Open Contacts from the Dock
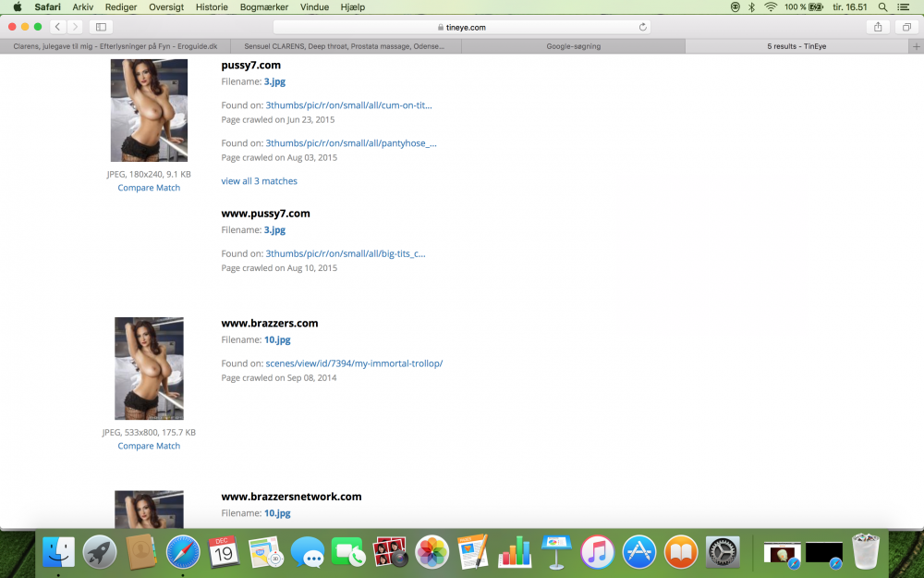The image size is (924, 578). [x=140, y=553]
